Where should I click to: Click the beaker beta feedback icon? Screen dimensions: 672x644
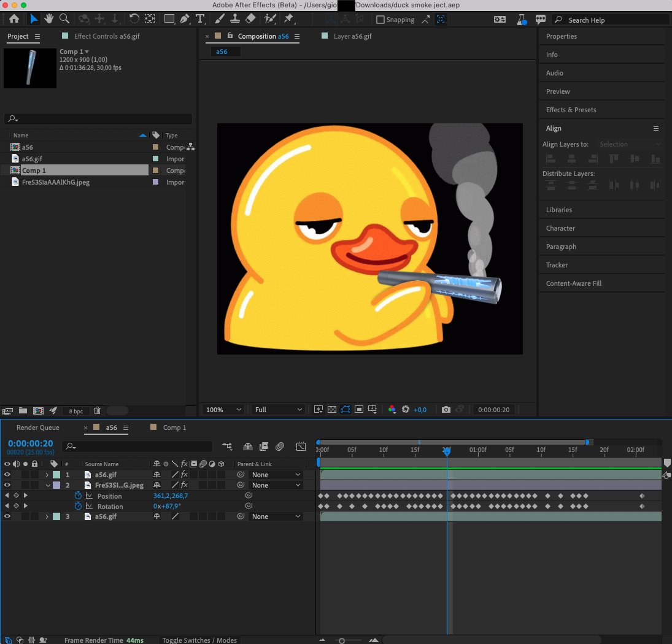click(522, 20)
